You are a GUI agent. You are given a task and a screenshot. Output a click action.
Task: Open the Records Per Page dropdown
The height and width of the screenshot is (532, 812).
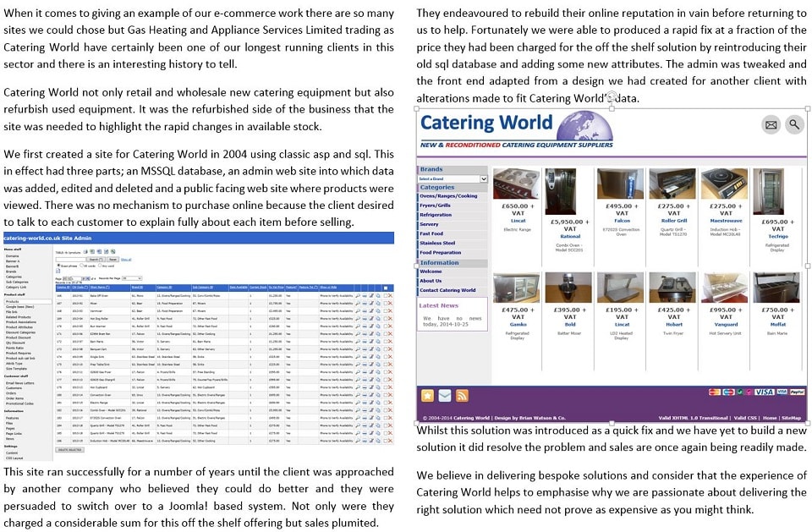131,277
